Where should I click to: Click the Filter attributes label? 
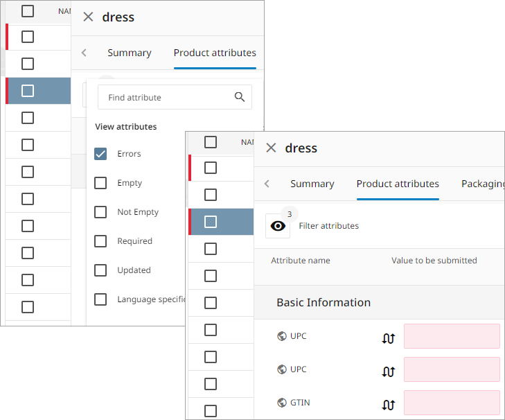328,226
